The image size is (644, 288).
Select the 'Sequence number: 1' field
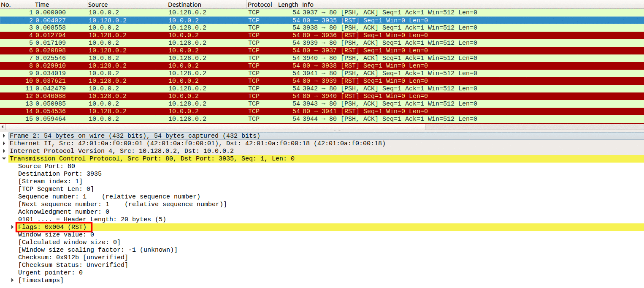[109, 197]
